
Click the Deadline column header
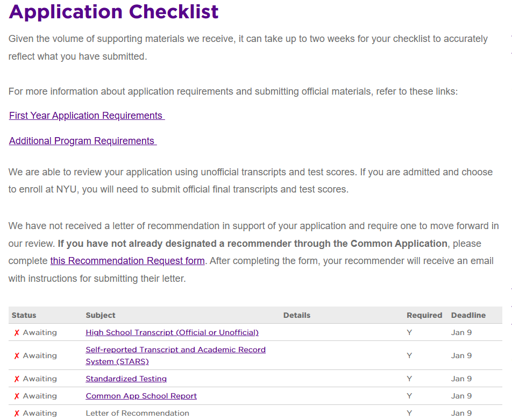point(468,316)
